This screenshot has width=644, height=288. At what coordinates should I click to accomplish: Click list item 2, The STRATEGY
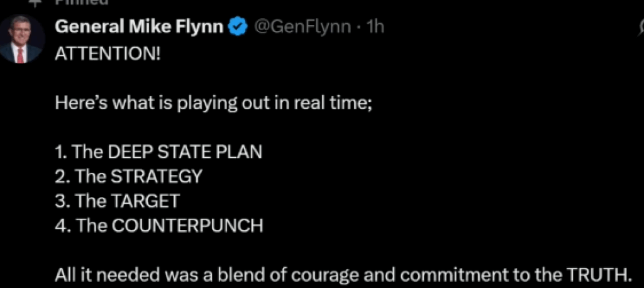coord(129,177)
